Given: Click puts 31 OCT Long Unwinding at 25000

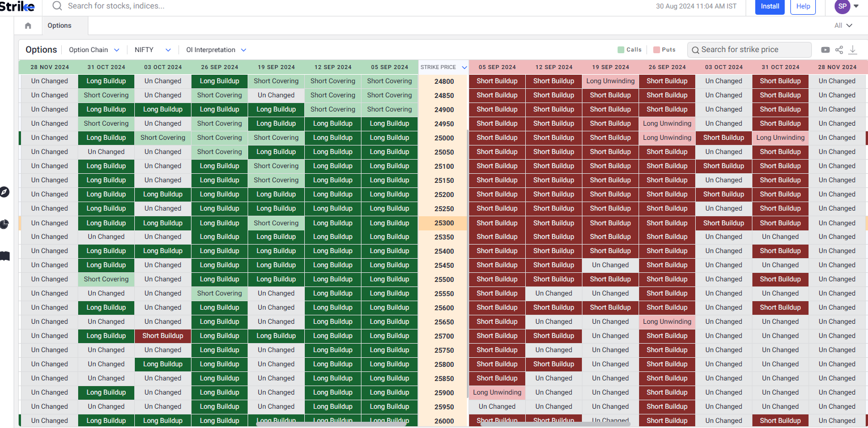Looking at the screenshot, I should coord(781,138).
